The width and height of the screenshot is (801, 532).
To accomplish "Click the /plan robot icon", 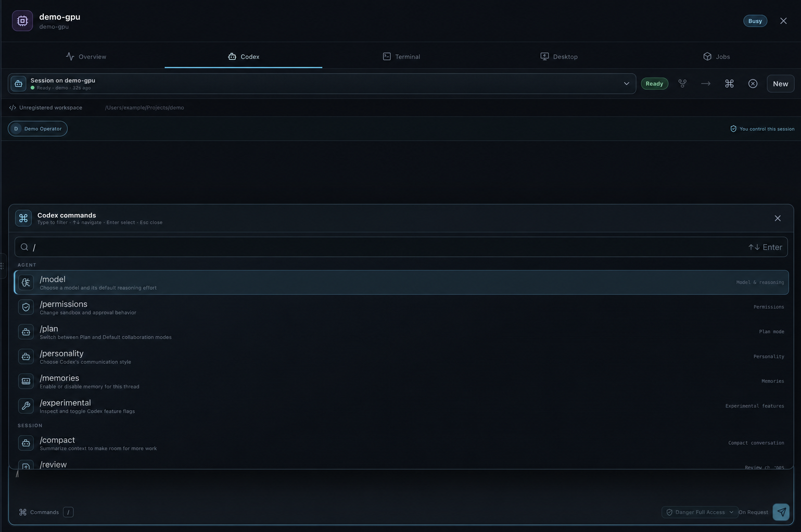I will click(26, 332).
